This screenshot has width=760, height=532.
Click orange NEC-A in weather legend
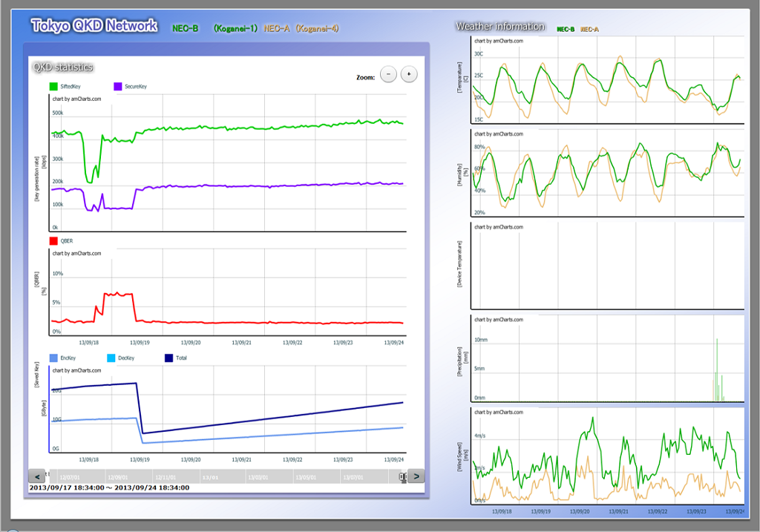589,30
